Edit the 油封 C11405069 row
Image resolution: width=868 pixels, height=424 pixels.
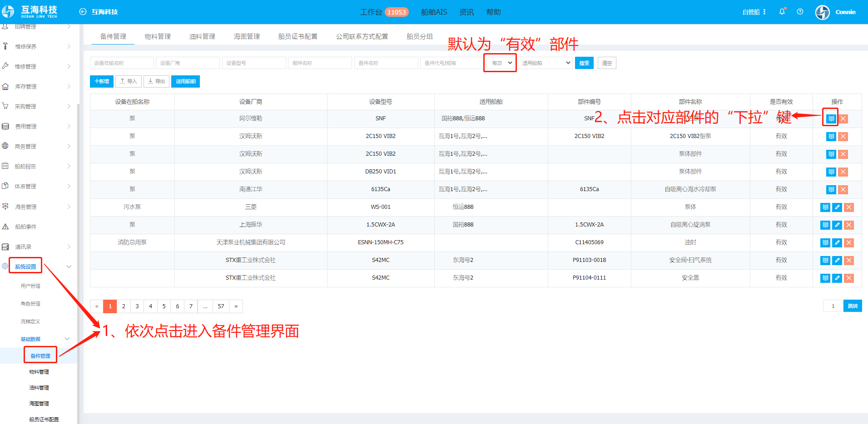click(837, 242)
